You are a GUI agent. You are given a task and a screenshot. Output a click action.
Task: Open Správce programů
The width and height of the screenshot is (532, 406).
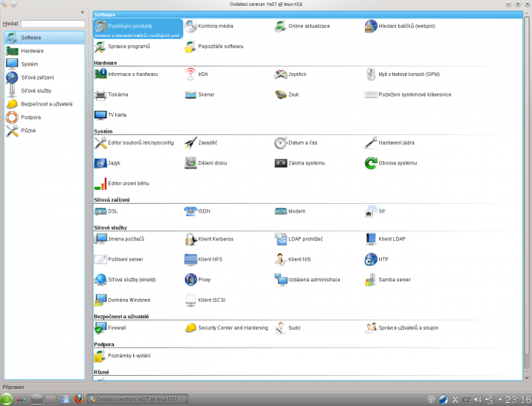pyautogui.click(x=122, y=47)
